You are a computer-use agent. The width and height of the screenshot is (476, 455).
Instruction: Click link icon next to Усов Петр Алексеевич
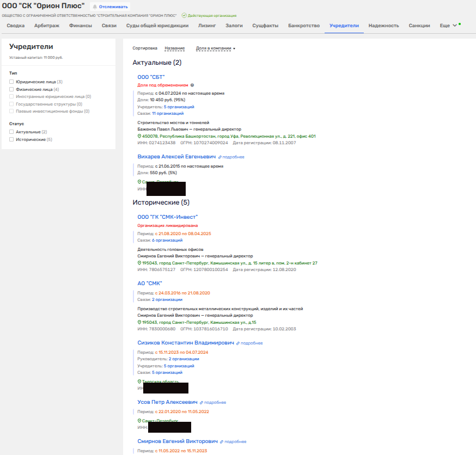[202, 402]
